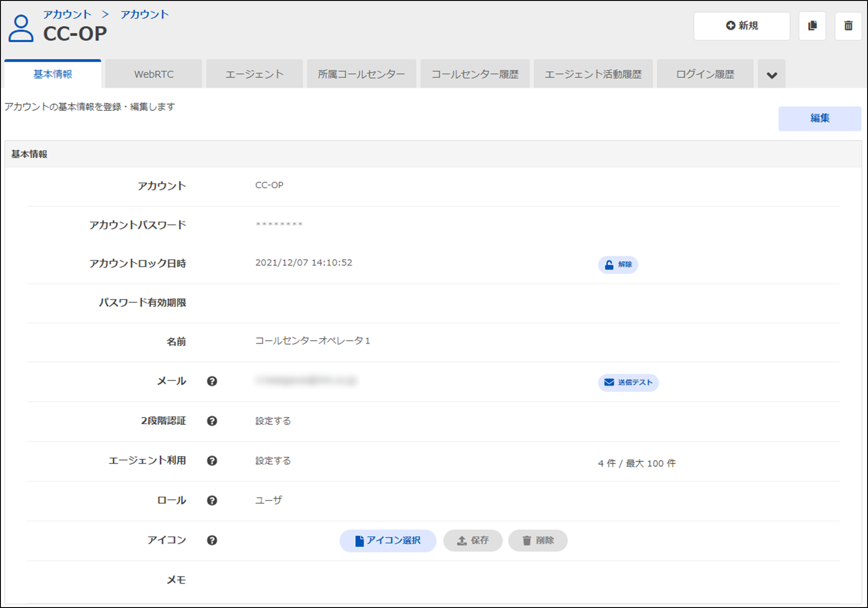This screenshot has height=608, width=868.
Task: Click the 削除 icon delete button
Action: tap(538, 540)
